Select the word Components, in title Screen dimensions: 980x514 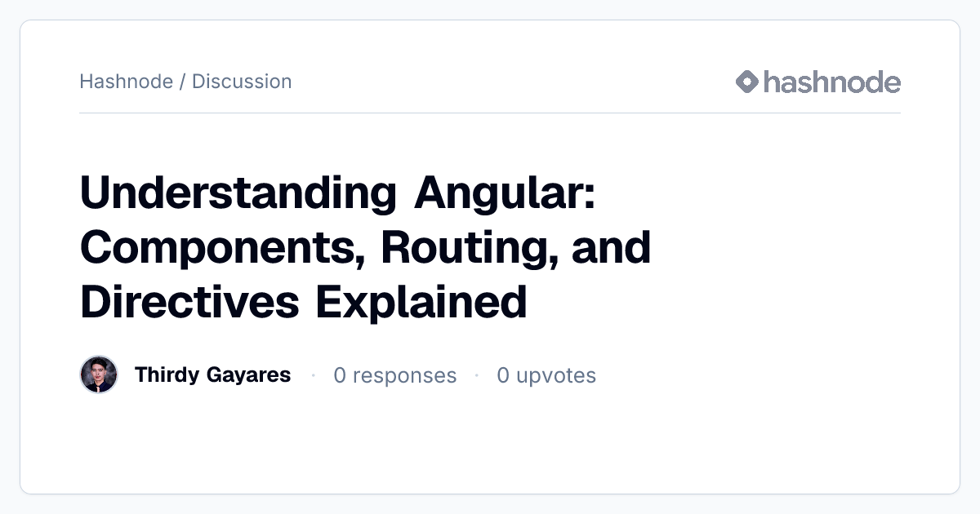tap(222, 247)
